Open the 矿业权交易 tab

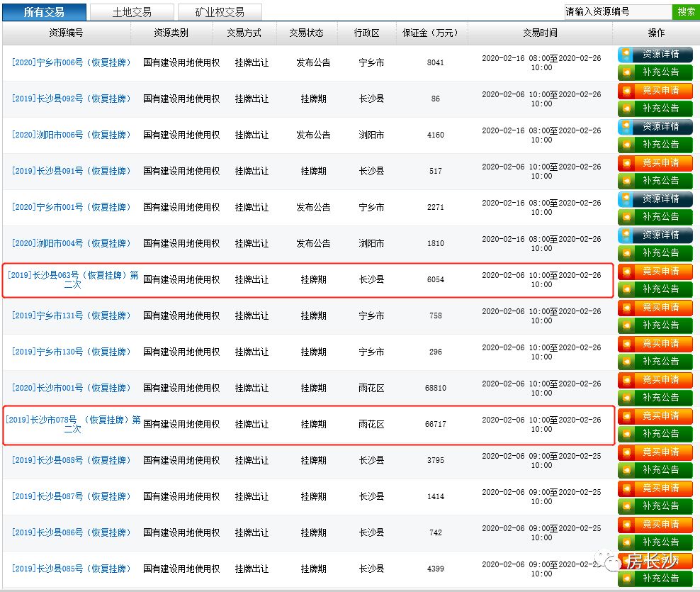(x=220, y=12)
